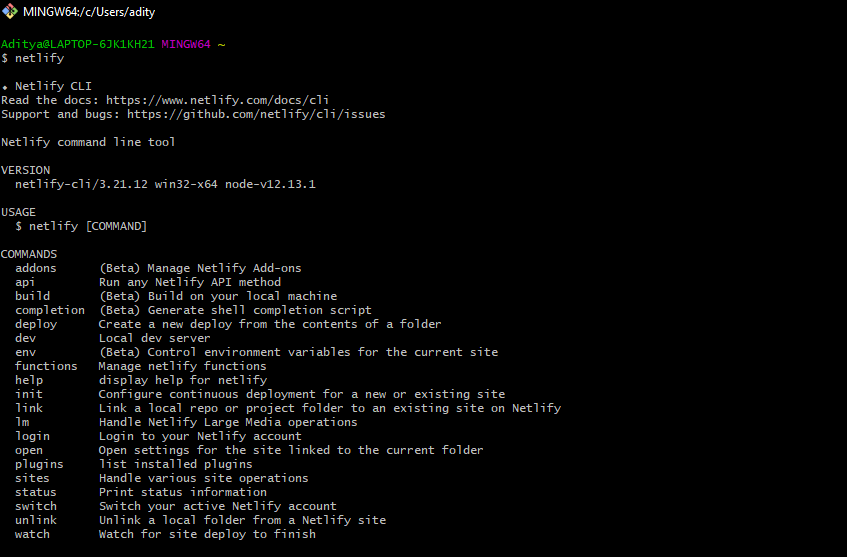This screenshot has height=557, width=847.
Task: Click the 'api' command entry
Action: coord(25,282)
